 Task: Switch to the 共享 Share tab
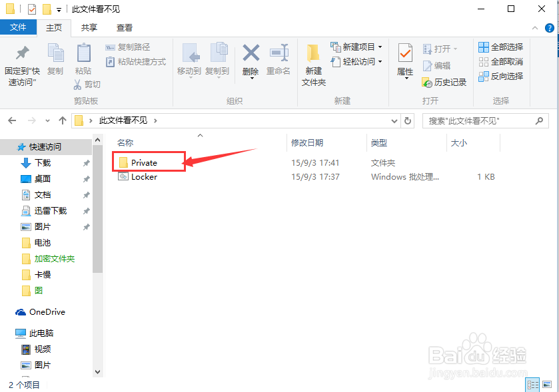(89, 27)
